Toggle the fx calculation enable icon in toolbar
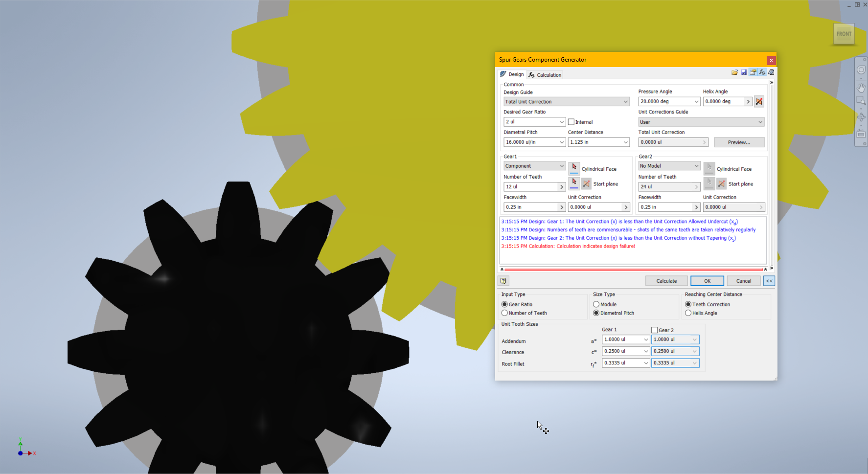 (762, 72)
